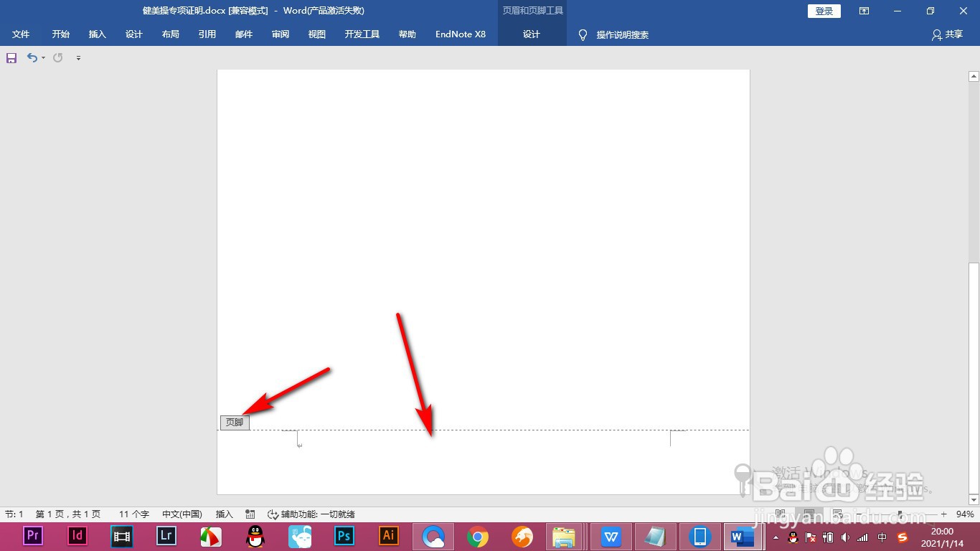Open Illustrator from taskbar
The image size is (980, 551).
point(389,536)
